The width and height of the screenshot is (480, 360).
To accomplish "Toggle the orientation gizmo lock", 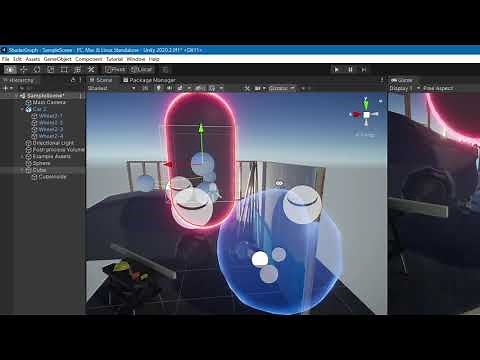I will [380, 101].
